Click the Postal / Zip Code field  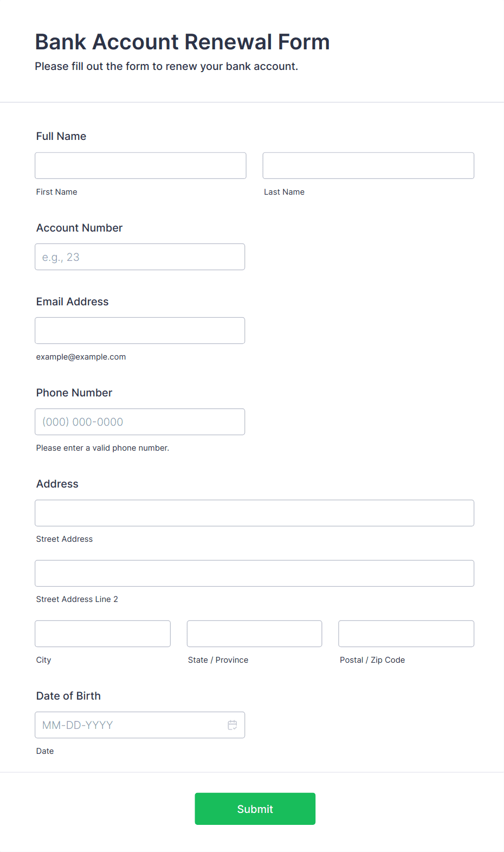tap(406, 633)
